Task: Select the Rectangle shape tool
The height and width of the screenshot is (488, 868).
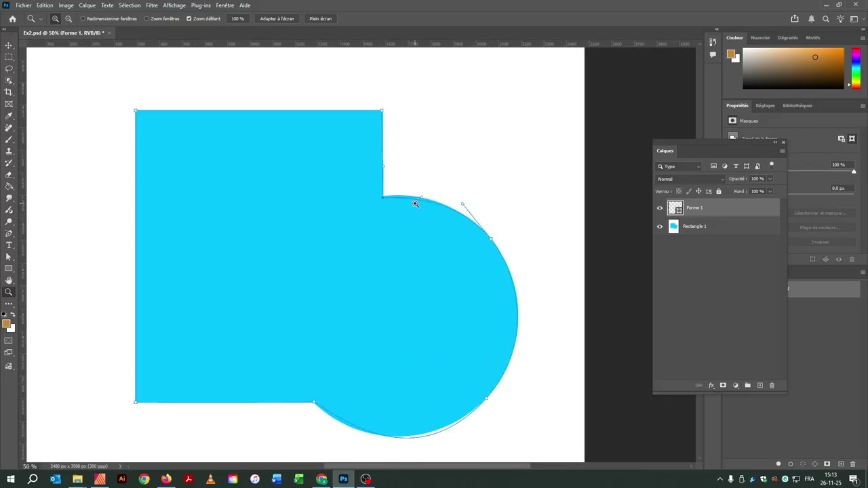Action: [9, 268]
